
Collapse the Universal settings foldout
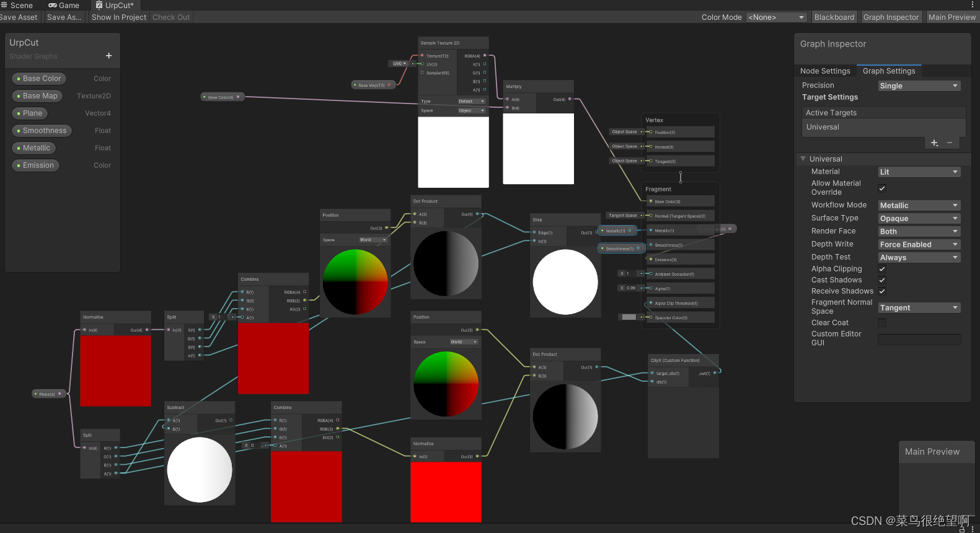(803, 159)
